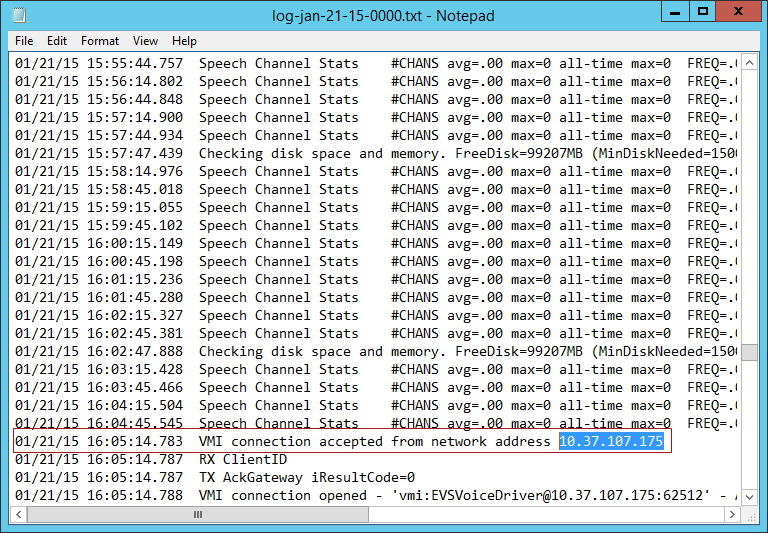Open the File menu
Image resolution: width=768 pixels, height=533 pixels.
click(24, 41)
